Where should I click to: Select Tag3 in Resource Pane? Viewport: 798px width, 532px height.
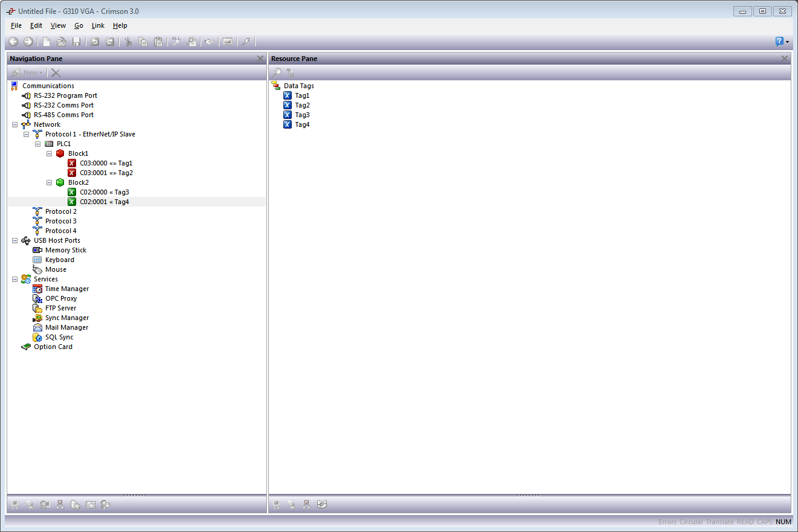(302, 115)
